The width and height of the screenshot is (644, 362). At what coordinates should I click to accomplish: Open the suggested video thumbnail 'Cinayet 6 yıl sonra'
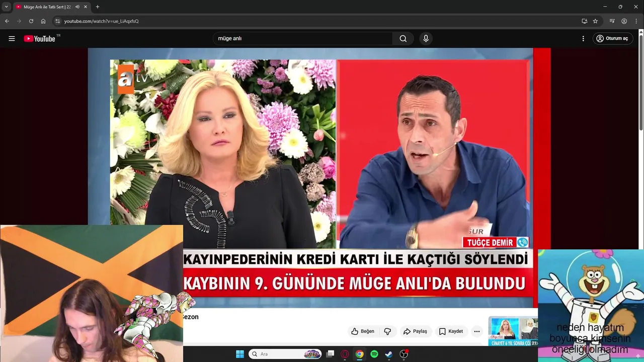(513, 331)
